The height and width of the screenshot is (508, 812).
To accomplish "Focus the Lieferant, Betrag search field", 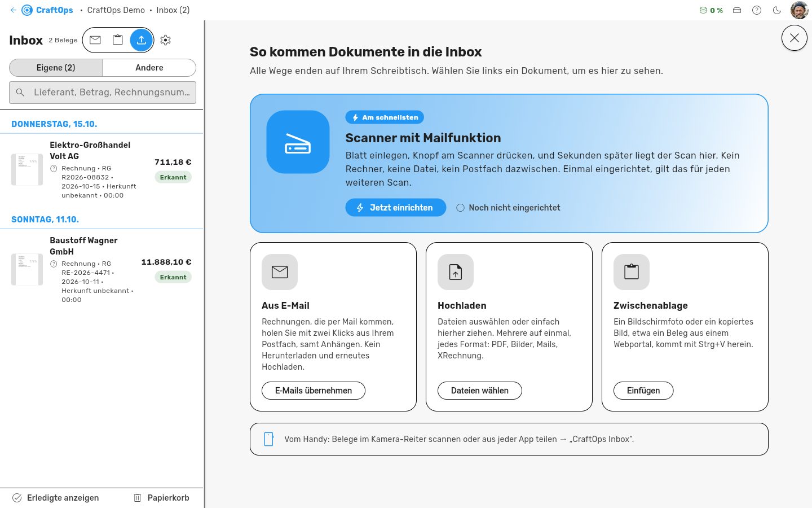I will click(103, 93).
